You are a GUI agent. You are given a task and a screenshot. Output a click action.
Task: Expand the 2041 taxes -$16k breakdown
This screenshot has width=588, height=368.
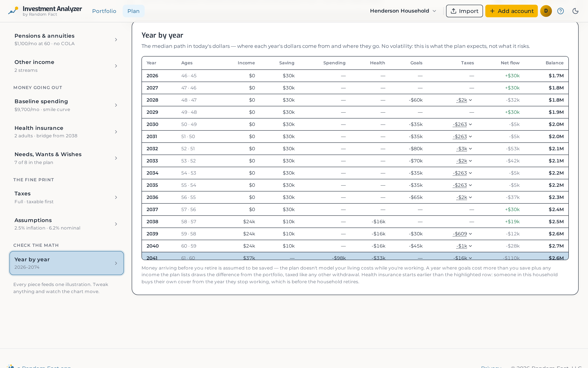[463, 258]
